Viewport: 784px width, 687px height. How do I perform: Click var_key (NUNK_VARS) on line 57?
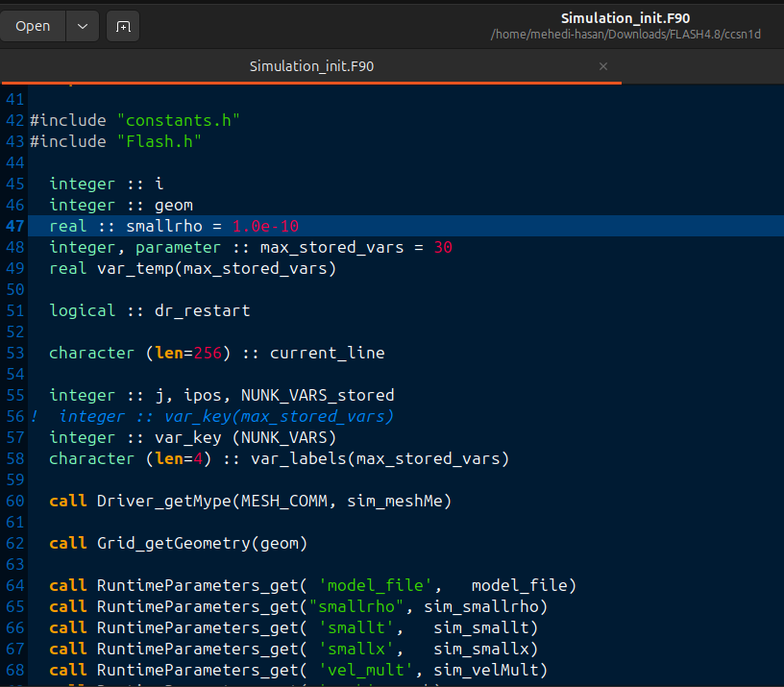[245, 437]
